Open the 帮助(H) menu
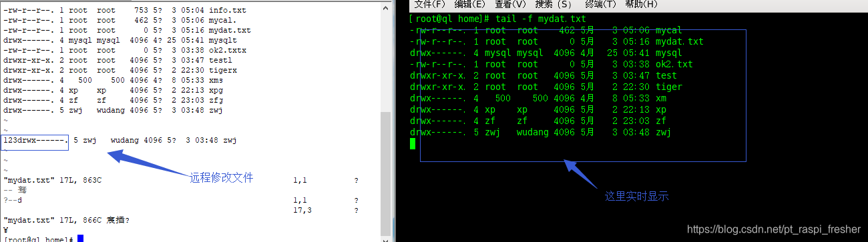This screenshot has width=868, height=242. (641, 5)
